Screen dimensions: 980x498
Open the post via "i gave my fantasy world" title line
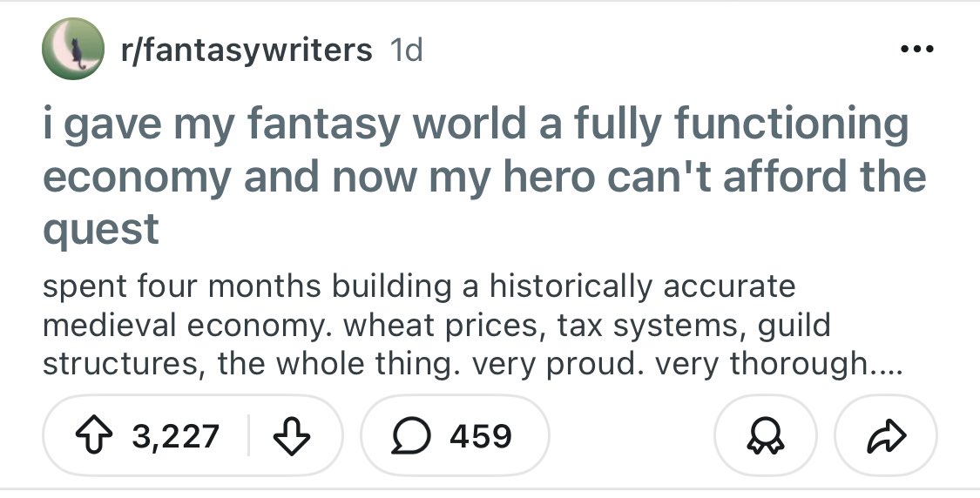point(476,125)
